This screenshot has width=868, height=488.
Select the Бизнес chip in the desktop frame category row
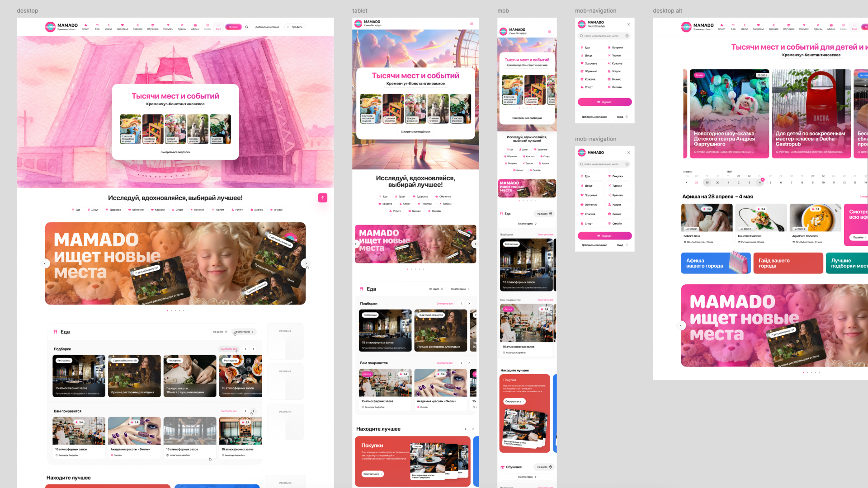pyautogui.click(x=257, y=210)
